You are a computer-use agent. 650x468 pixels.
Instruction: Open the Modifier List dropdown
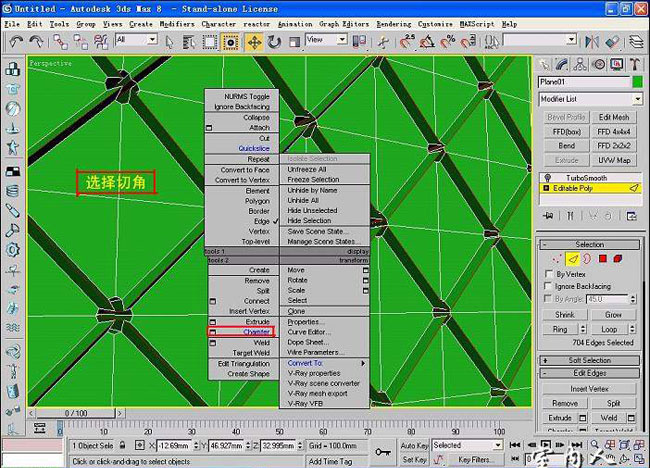tap(638, 99)
